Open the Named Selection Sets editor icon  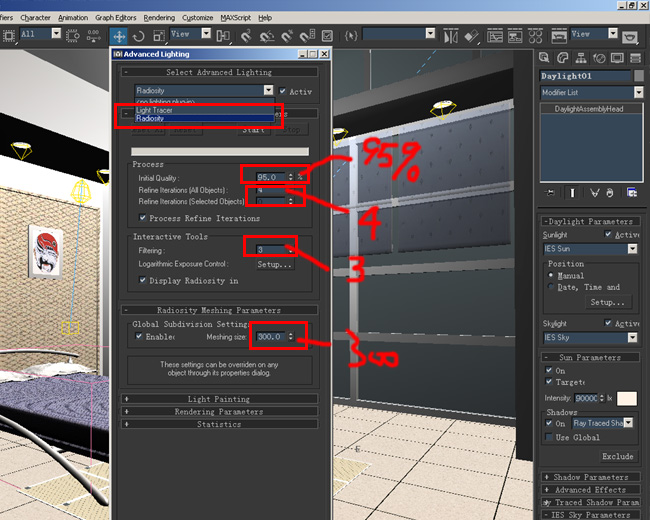click(352, 36)
